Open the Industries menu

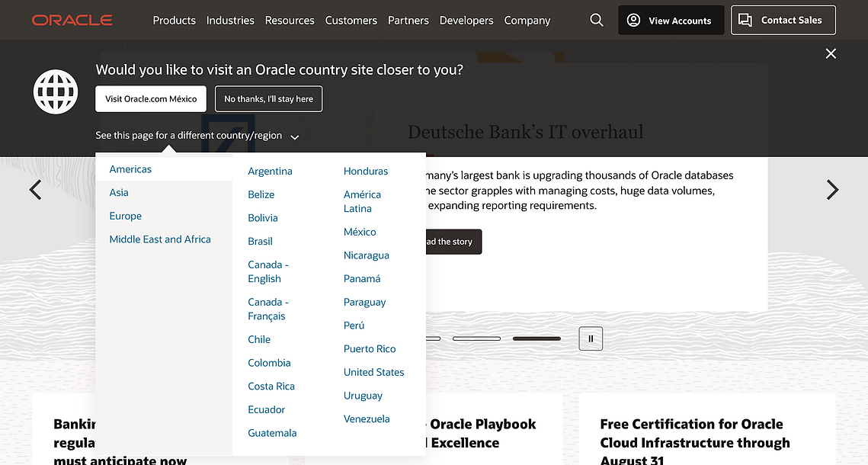(x=230, y=21)
